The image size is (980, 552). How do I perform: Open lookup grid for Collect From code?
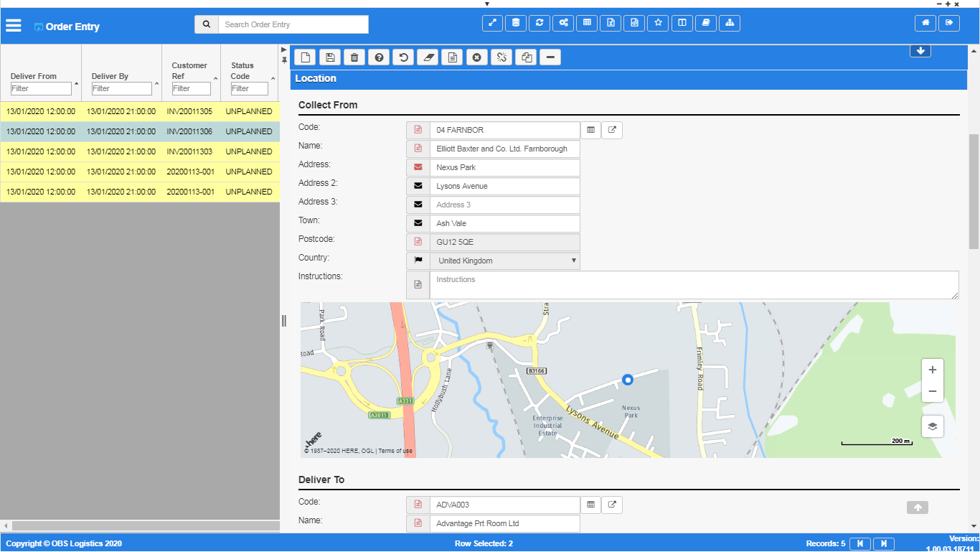click(590, 130)
